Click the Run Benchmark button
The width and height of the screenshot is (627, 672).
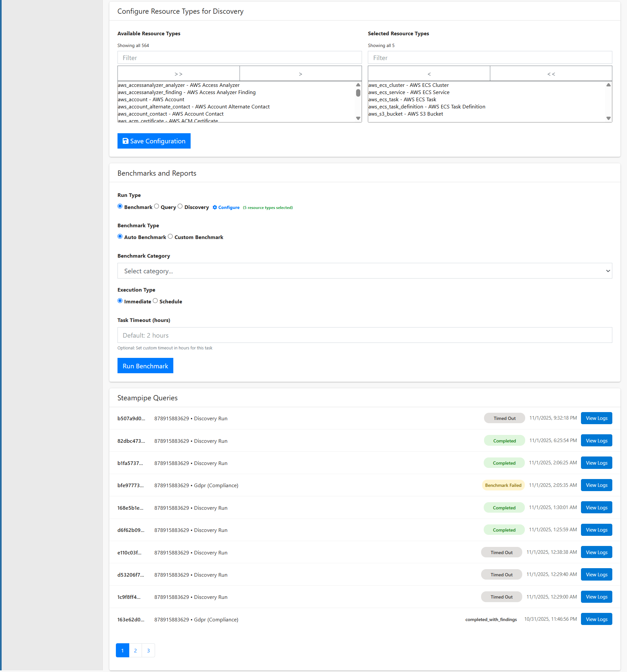[x=145, y=366]
